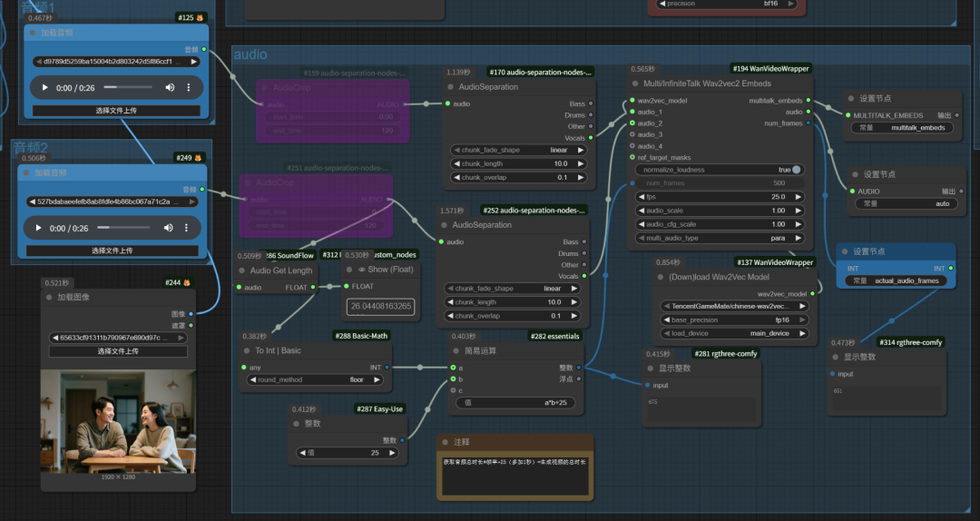The image size is (980, 521).
Task: Next chunk_fade_shape option in node #252
Action: tap(574, 289)
